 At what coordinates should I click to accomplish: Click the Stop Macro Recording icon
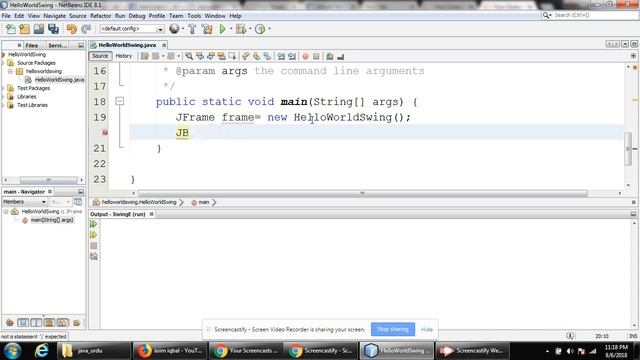point(316,56)
